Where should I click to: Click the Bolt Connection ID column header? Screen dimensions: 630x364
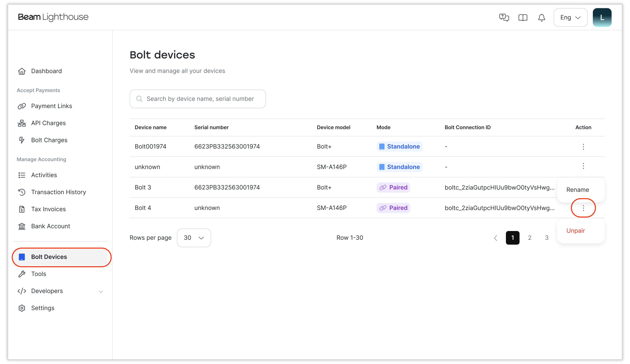tap(467, 127)
